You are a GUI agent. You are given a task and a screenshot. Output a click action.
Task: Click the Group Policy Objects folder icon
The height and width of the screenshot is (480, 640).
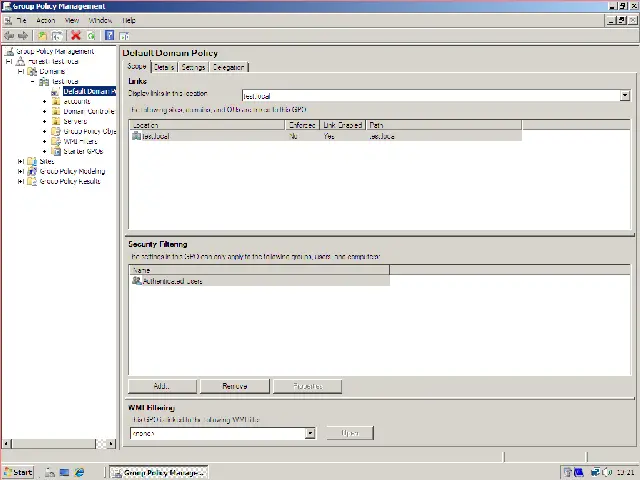pos(56,131)
